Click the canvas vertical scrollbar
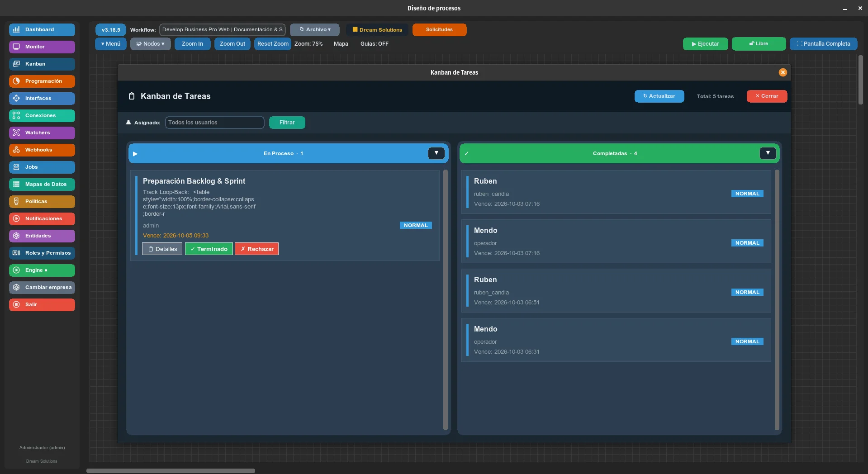This screenshot has width=868, height=474. point(860,80)
